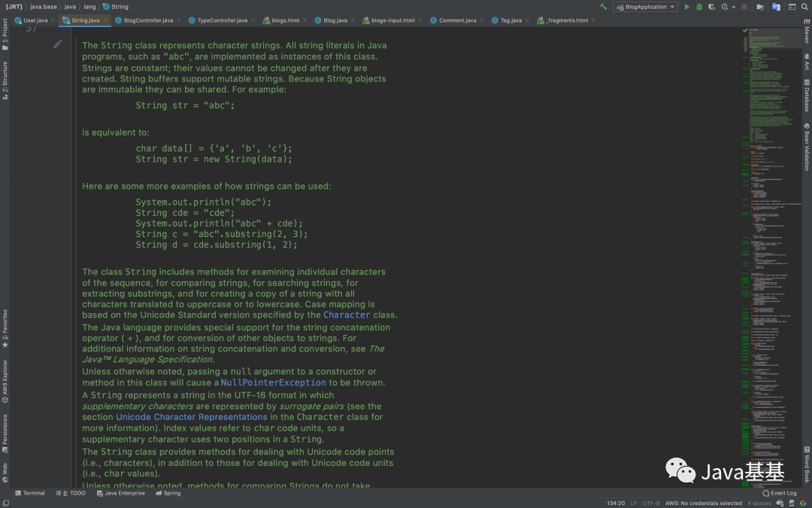Click the pencil edit icon in the gutter
Image resolution: width=812 pixels, height=508 pixels.
57,44
